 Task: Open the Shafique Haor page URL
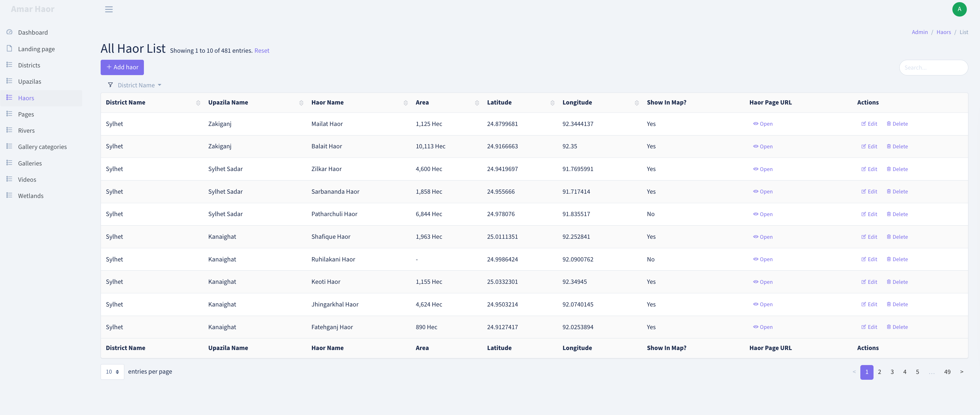[x=763, y=237]
